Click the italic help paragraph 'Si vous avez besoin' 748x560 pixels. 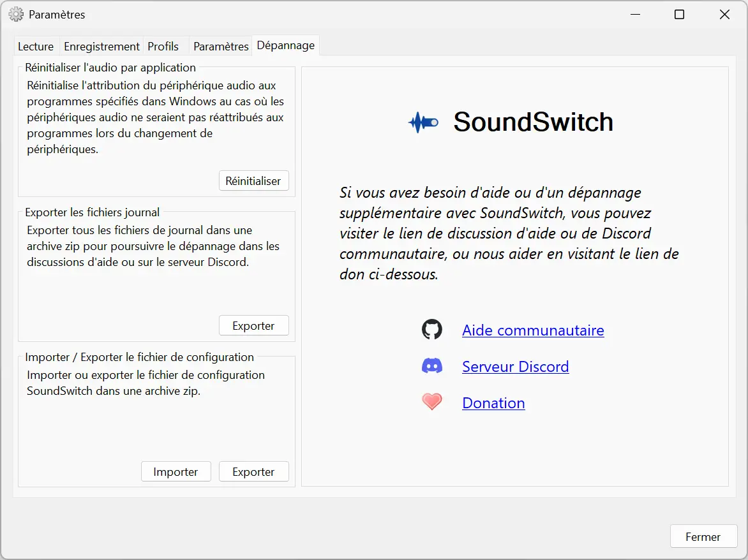509,233
